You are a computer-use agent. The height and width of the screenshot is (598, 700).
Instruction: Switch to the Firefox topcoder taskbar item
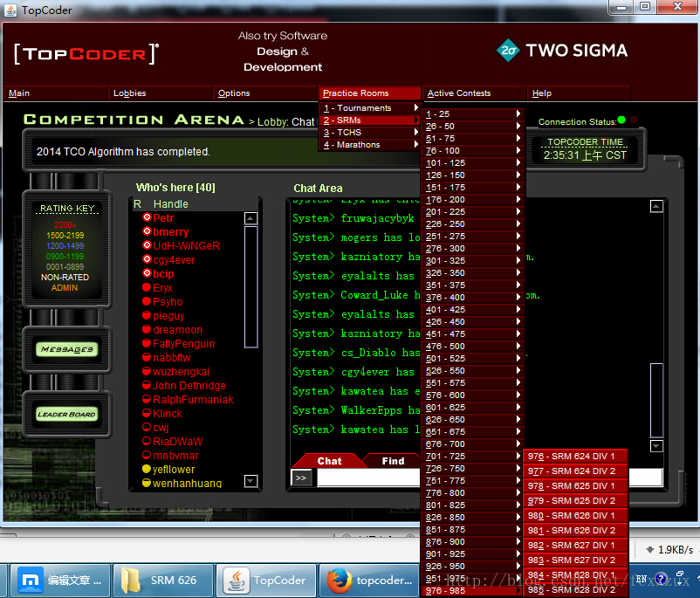point(371,581)
